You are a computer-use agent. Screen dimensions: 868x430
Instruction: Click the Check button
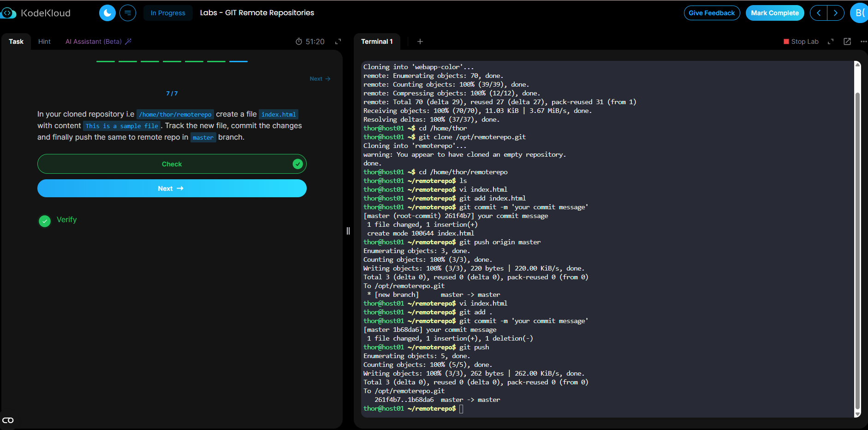pos(172,164)
